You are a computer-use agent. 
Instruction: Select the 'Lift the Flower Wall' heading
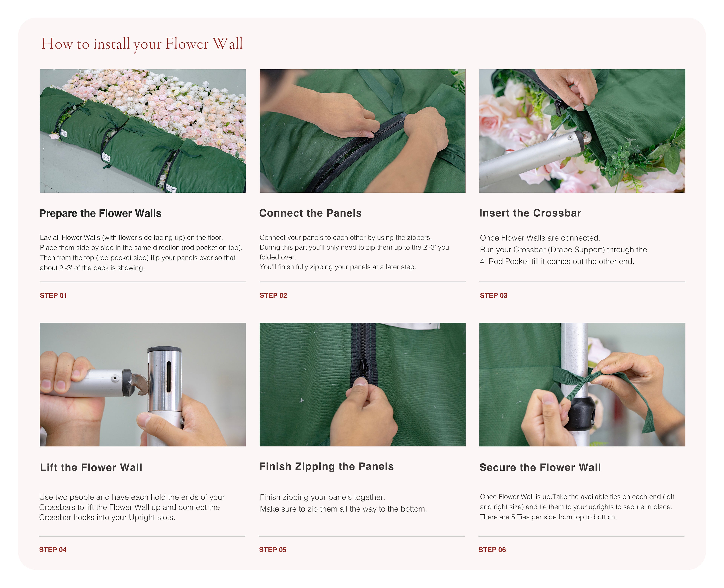(x=91, y=467)
